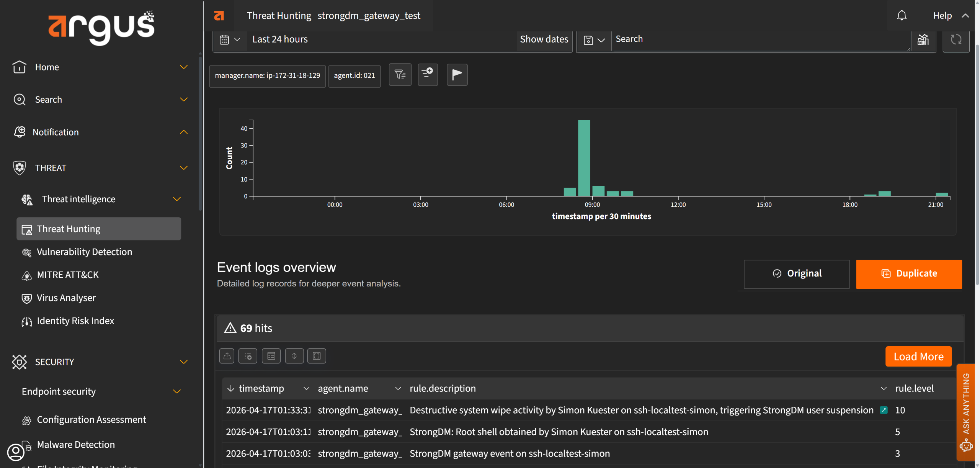Toggle Duplicate logs view
Viewport: 980px width, 468px height.
[x=909, y=273]
